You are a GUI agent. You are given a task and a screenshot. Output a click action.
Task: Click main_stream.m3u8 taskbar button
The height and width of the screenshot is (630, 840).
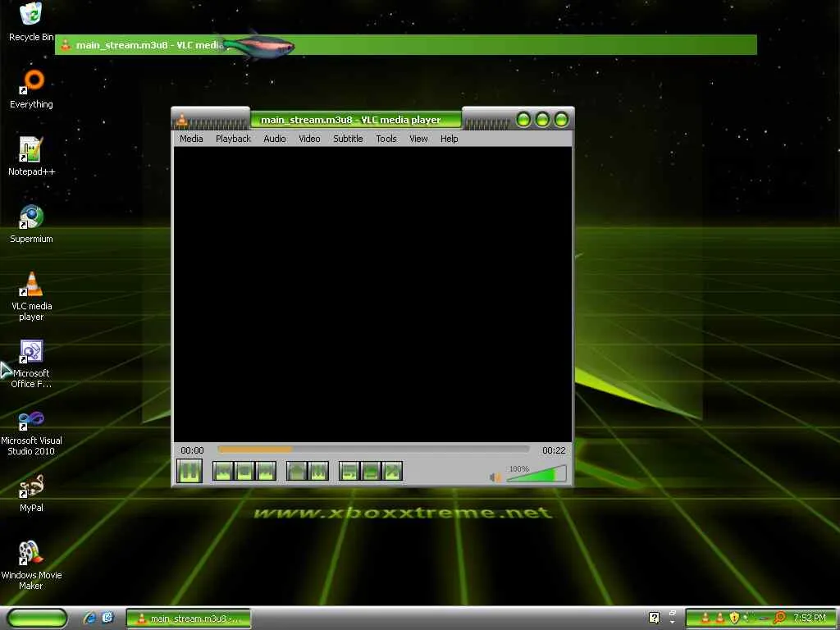[x=189, y=619]
